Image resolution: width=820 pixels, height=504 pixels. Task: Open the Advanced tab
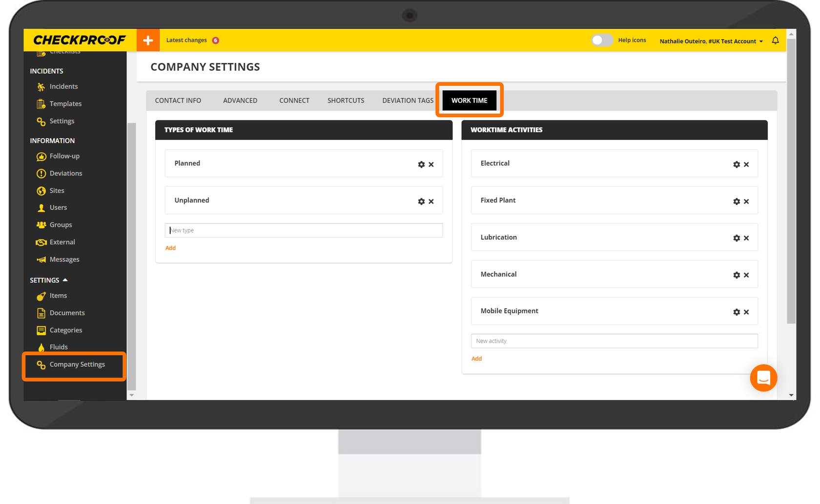(x=240, y=101)
